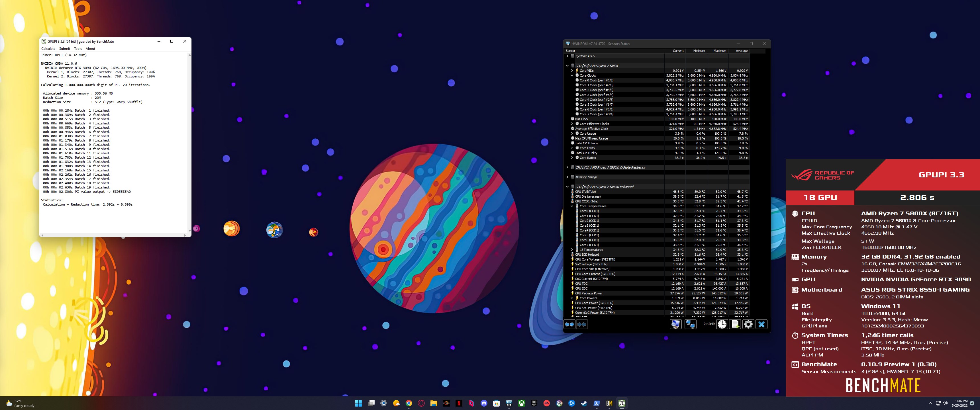Open Opera GX browser from taskbar

421,403
